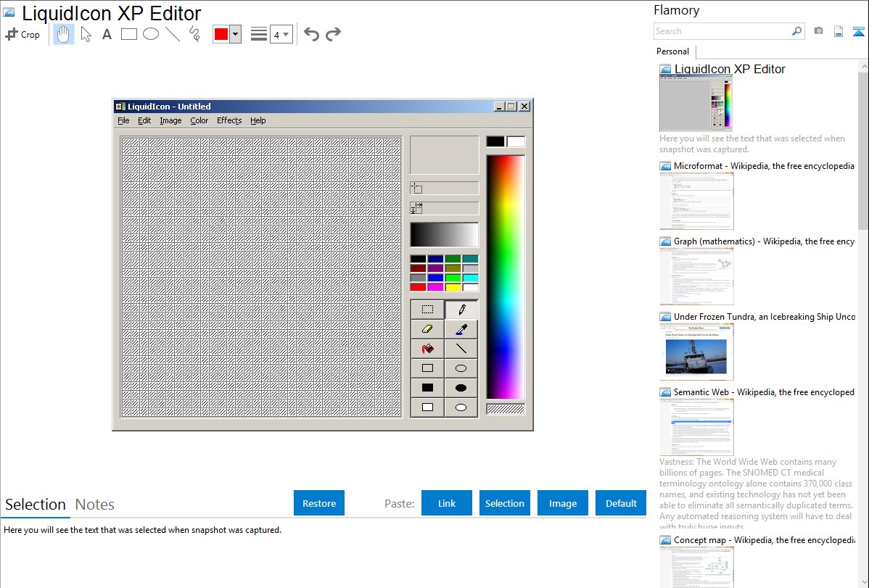Pick the ellipse tool in Flamory toolbar
Screen dimensions: 869x588
(151, 34)
